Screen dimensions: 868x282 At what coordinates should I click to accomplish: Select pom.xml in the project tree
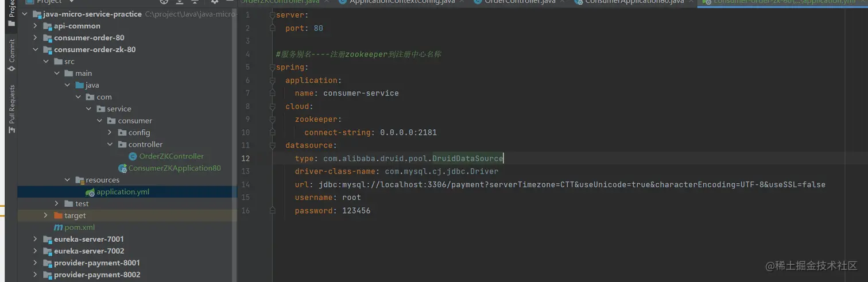coord(80,227)
